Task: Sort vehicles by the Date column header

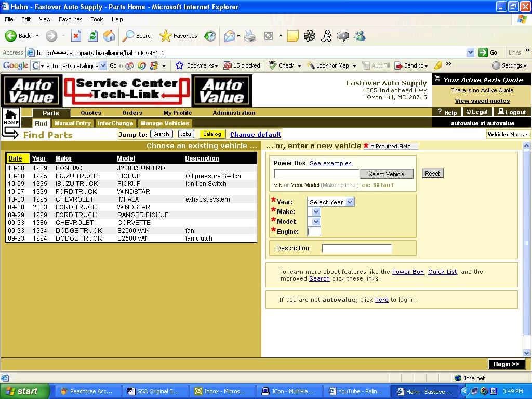Action: pyautogui.click(x=15, y=158)
